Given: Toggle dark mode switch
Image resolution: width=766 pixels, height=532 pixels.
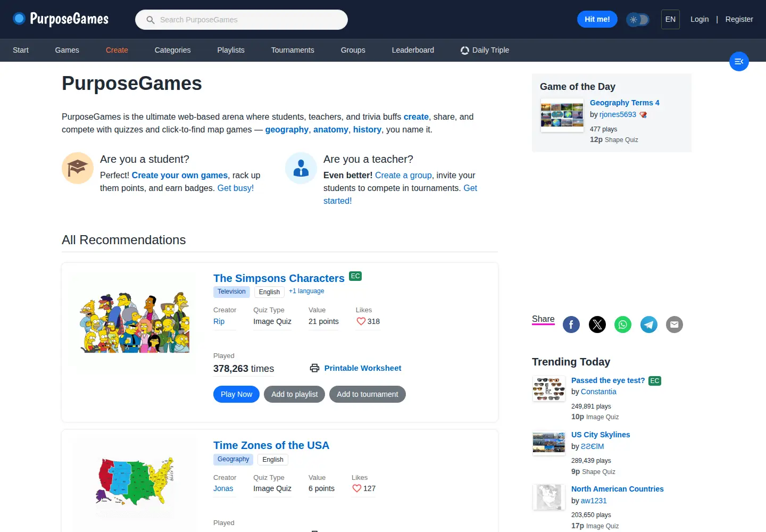Looking at the screenshot, I should pyautogui.click(x=638, y=20).
